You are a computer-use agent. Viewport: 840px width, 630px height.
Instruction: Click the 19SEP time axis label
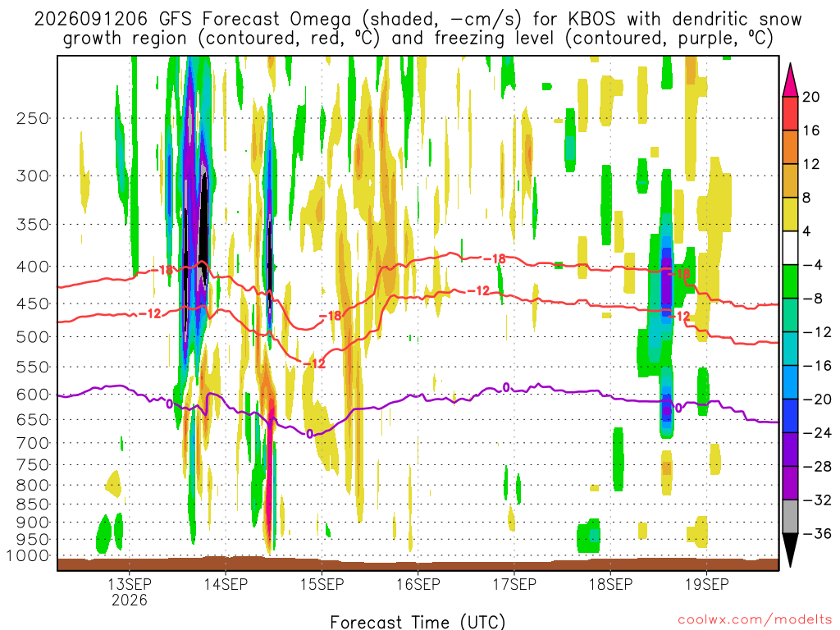(707, 584)
